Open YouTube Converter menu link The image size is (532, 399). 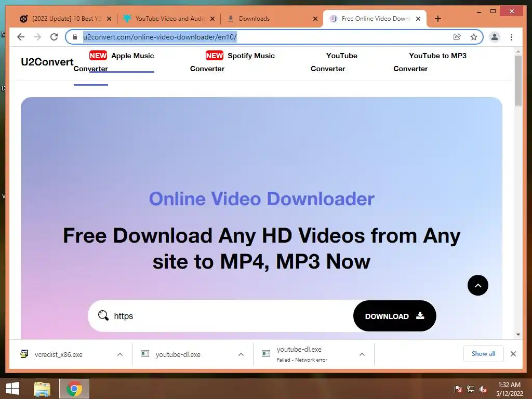(334, 62)
